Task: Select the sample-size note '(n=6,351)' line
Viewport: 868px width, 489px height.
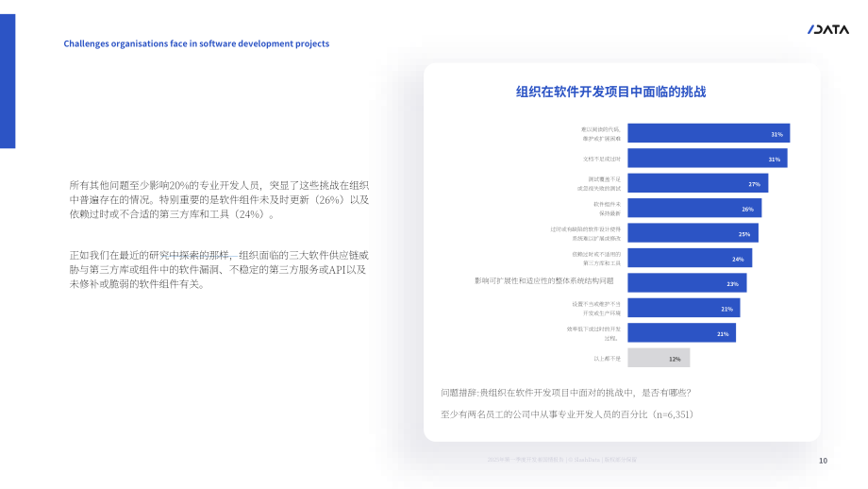Action: click(x=567, y=414)
